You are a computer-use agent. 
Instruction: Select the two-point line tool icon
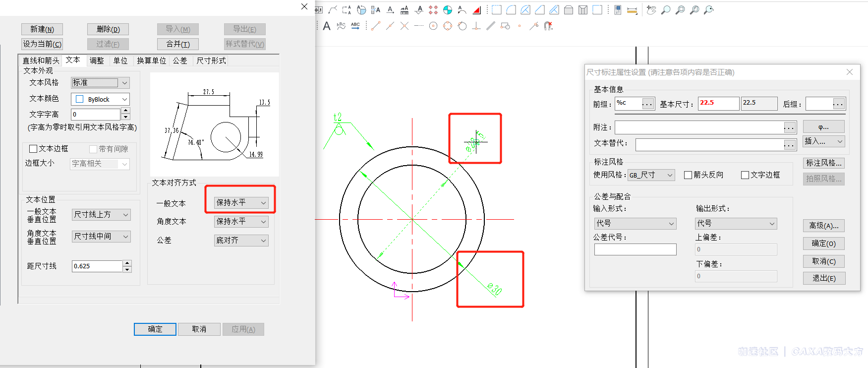tap(376, 26)
